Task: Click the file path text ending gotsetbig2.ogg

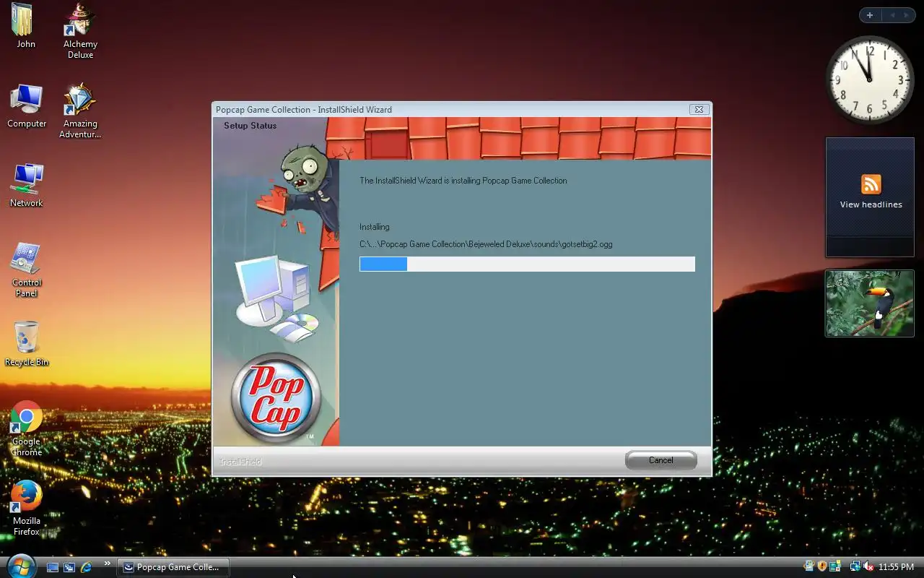Action: tap(486, 244)
